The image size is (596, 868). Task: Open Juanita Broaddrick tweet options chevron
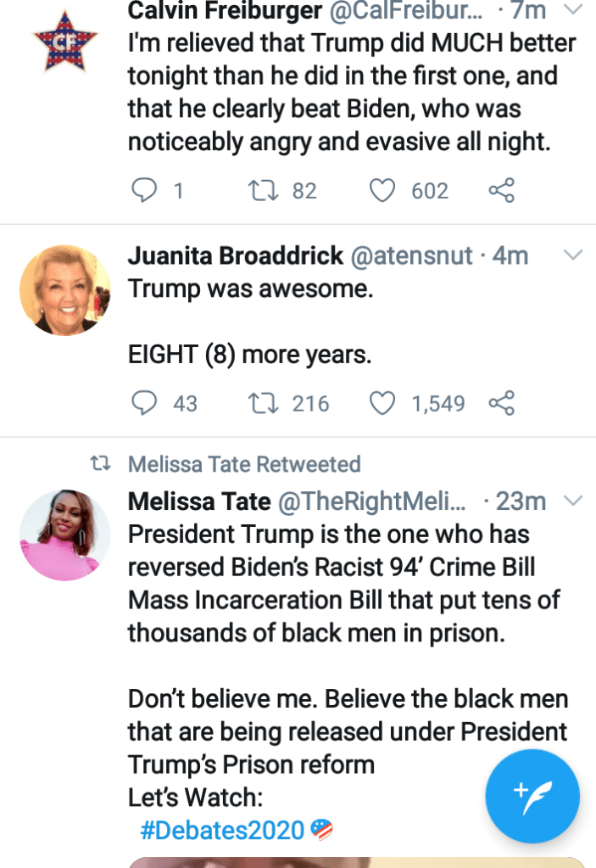573,255
